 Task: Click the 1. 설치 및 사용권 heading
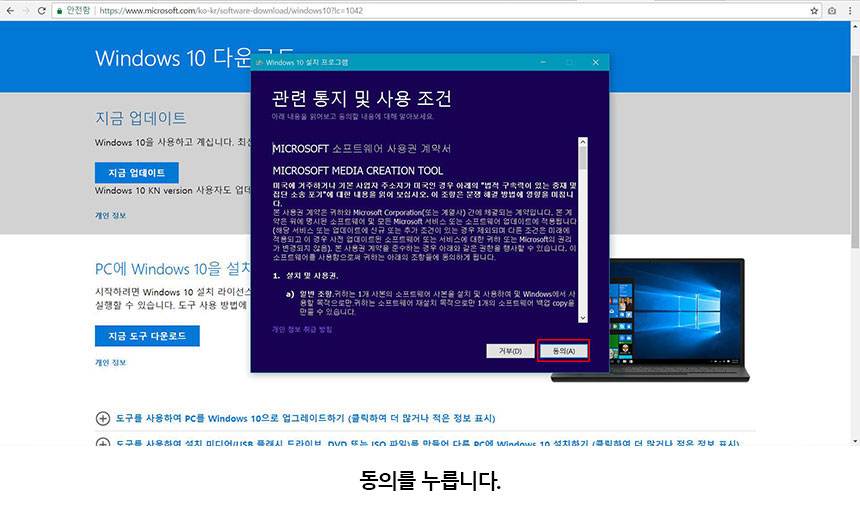[x=305, y=275]
